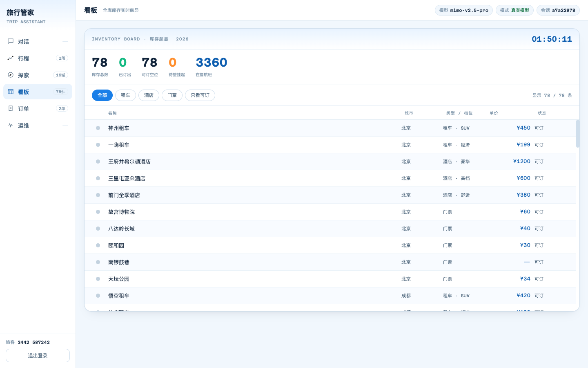Filter the inventory by 酒店

click(x=149, y=95)
